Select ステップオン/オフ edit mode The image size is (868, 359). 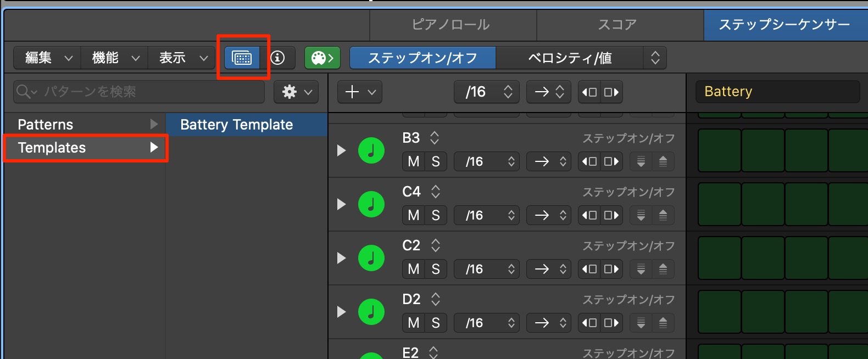(422, 58)
